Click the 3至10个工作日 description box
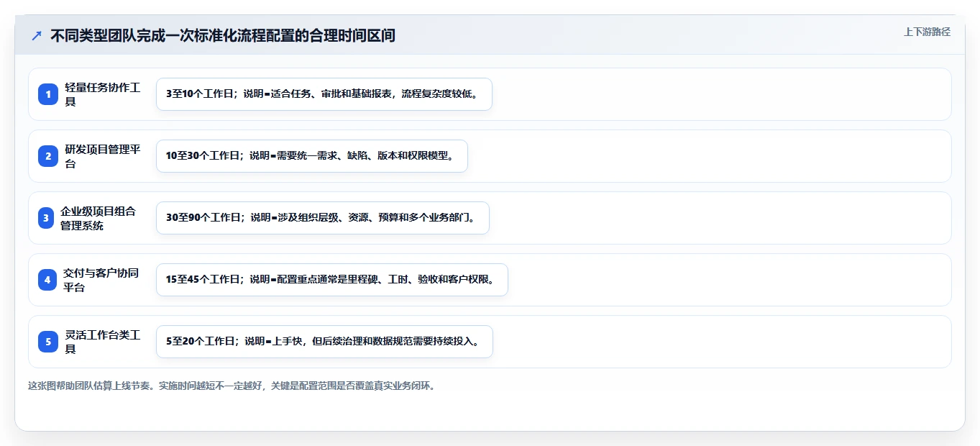Viewport: 980px width, 446px height. (324, 94)
